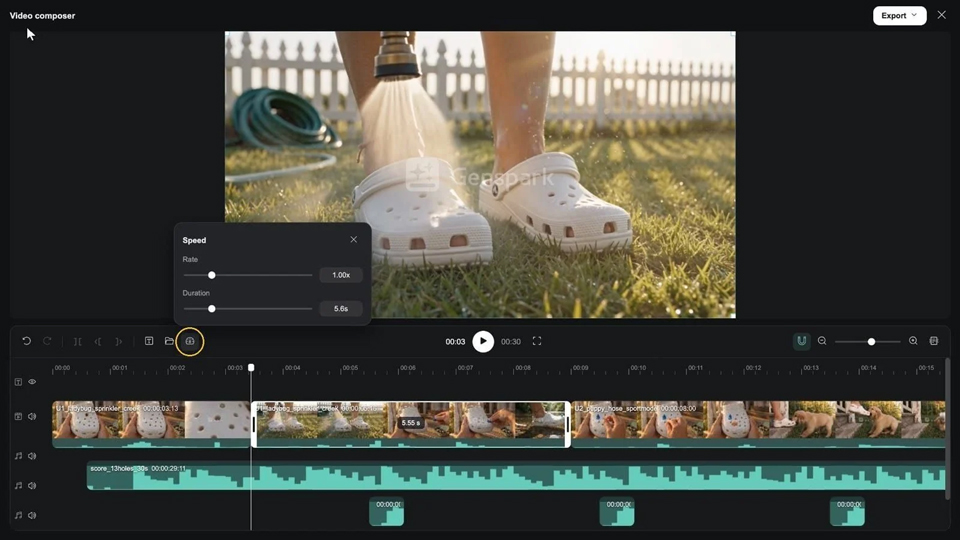Viewport: 960px width, 540px height.
Task: Zoom in the timeline with the plus magnifier
Action: (x=913, y=341)
